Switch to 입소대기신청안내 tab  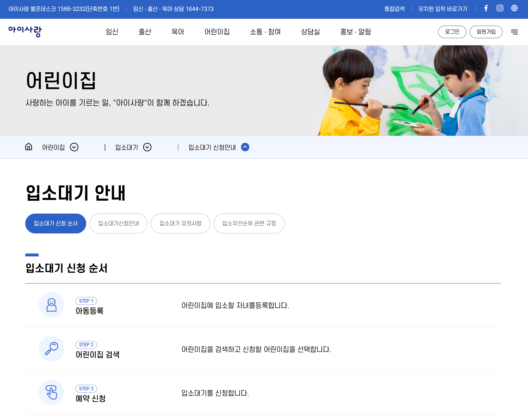click(x=118, y=223)
